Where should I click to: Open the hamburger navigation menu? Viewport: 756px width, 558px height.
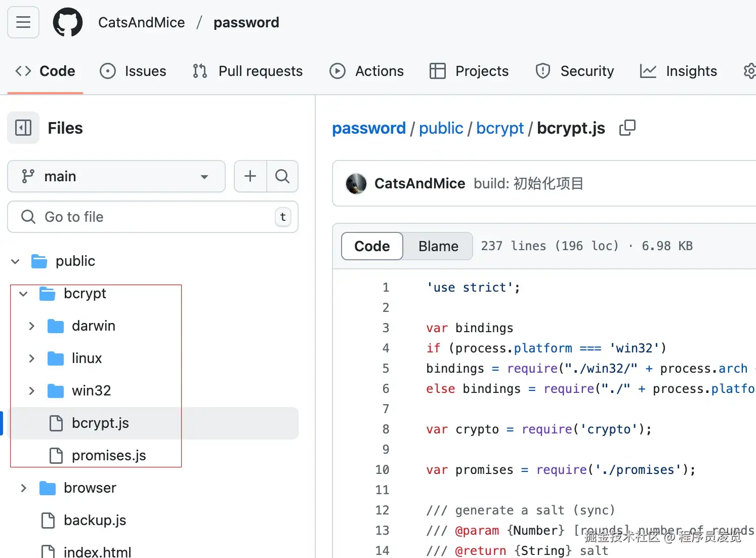[x=23, y=22]
